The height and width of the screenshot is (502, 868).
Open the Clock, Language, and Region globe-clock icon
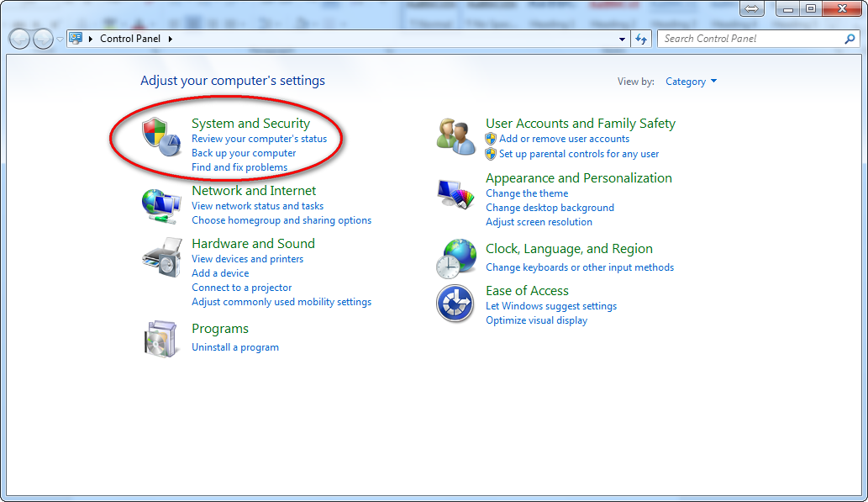[x=455, y=258]
